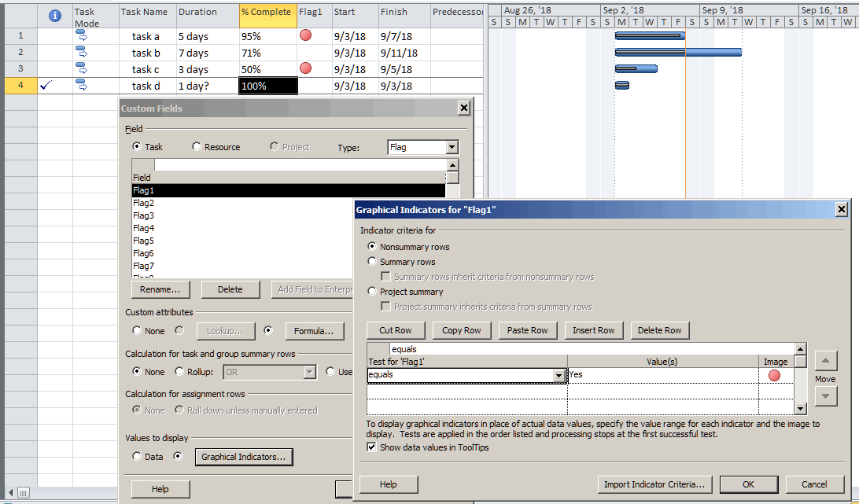Click the Copy Row button
859x504 pixels.
pos(461,330)
